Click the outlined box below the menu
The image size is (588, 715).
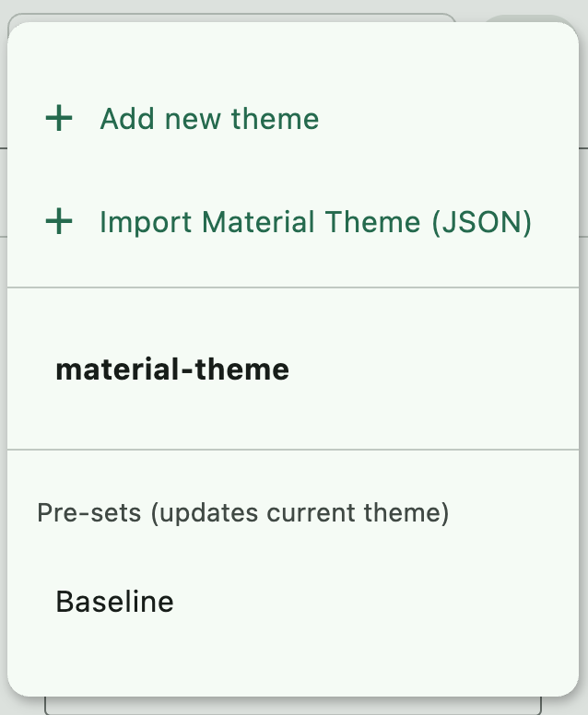coord(293,705)
